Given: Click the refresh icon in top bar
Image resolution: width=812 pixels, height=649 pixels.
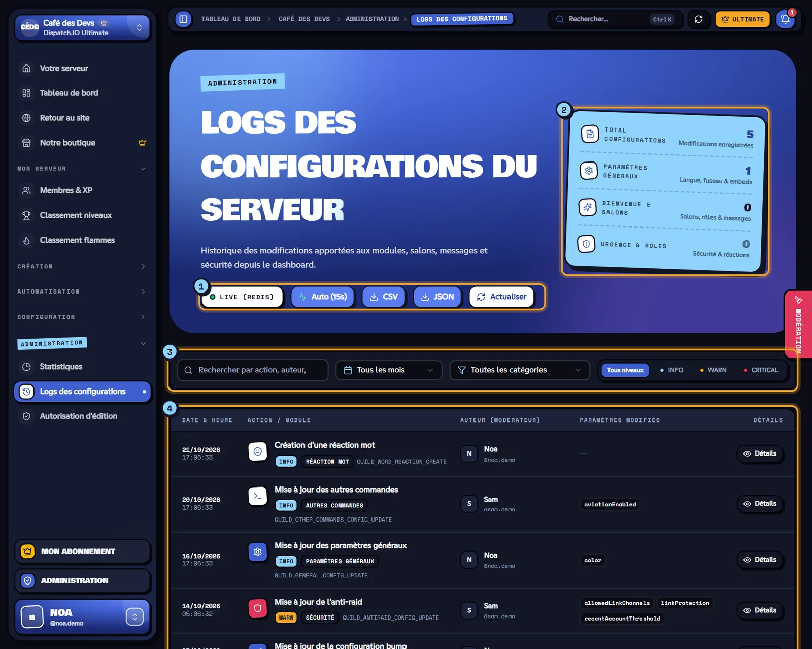Looking at the screenshot, I should [699, 19].
